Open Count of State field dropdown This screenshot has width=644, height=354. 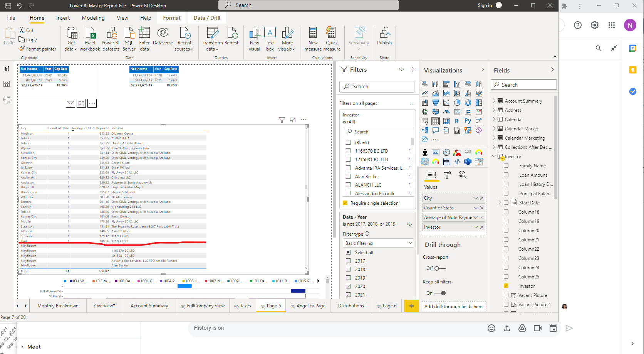[x=476, y=208]
